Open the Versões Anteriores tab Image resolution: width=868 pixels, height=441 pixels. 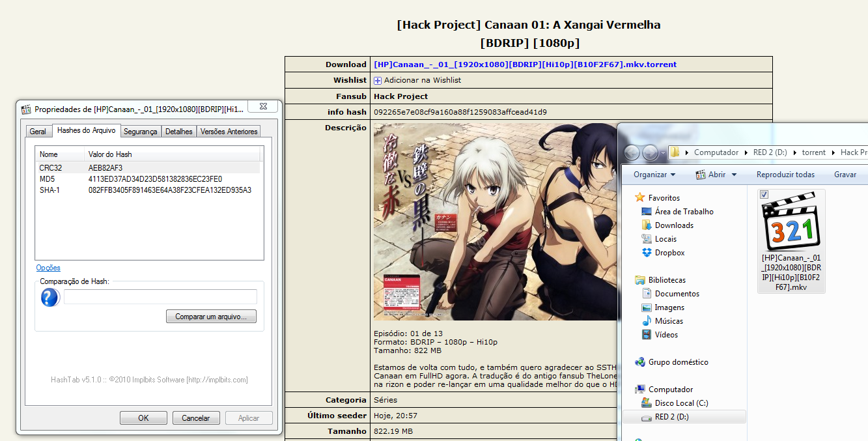(229, 132)
